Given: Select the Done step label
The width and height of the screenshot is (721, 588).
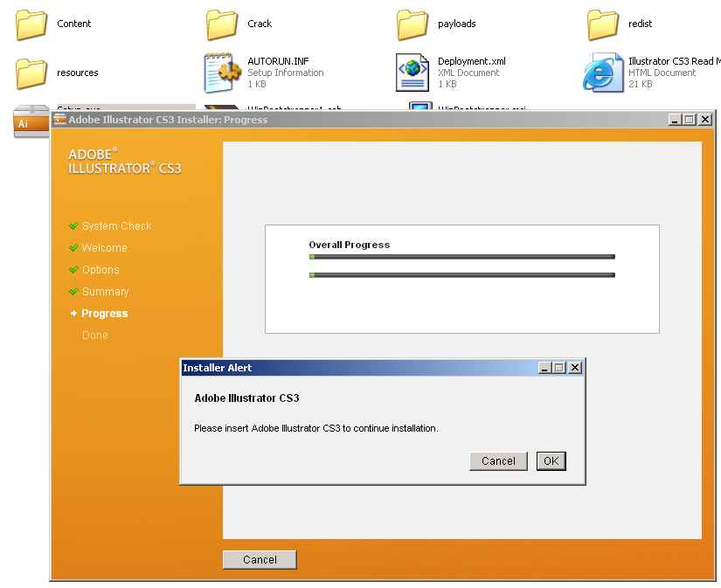Looking at the screenshot, I should pyautogui.click(x=95, y=336).
